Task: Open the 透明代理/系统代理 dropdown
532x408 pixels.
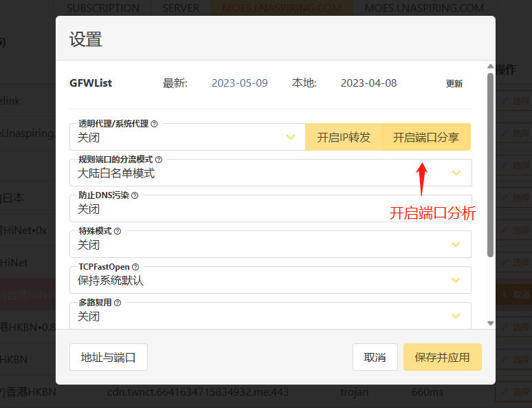Action: click(187, 138)
